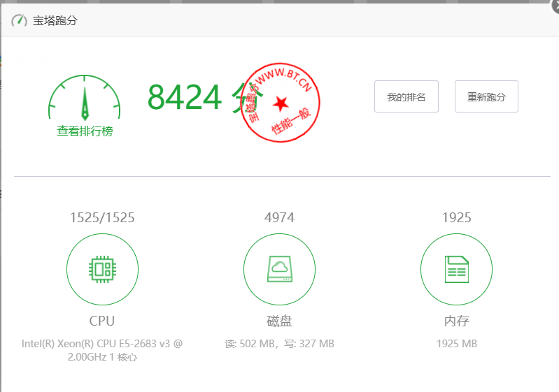Click the 我的排名 button
Image resolution: width=559 pixels, height=392 pixels.
coord(406,96)
